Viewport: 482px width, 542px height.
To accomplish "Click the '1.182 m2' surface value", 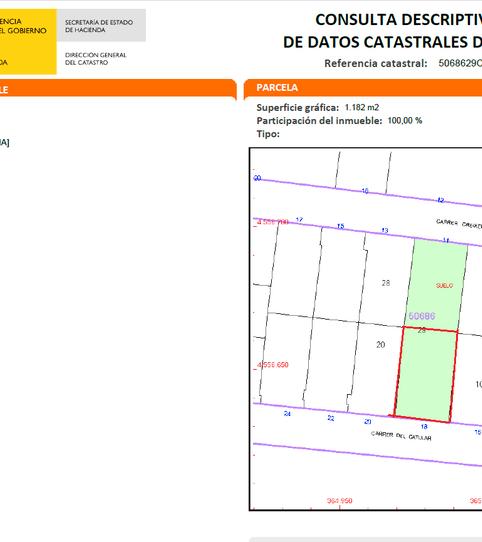I will coord(362,108).
